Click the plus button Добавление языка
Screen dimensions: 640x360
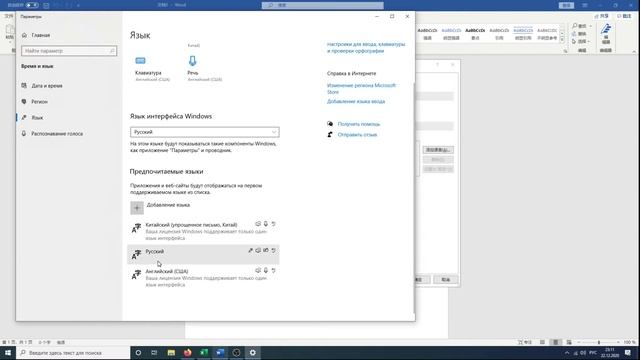click(137, 208)
